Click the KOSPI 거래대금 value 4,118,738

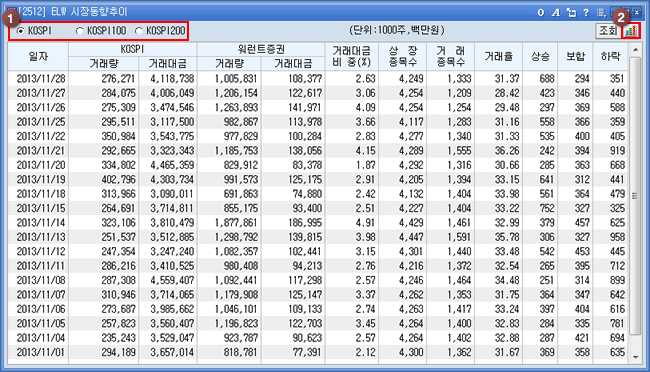pyautogui.click(x=172, y=79)
